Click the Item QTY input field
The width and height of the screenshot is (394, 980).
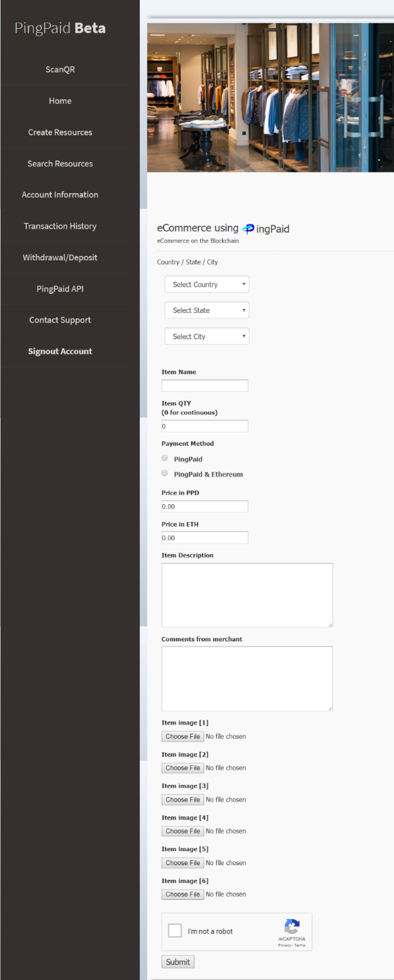point(205,426)
